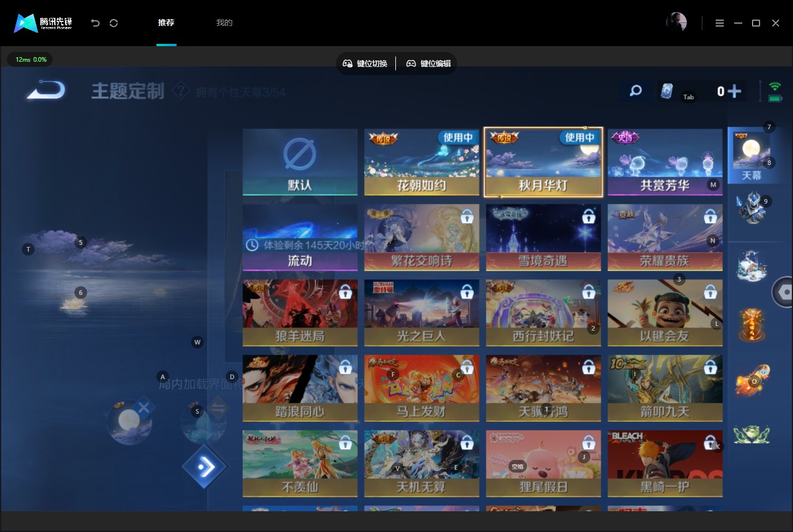This screenshot has height=532, width=793.
Task: Select the locked 光之巨人 theme
Action: click(422, 313)
